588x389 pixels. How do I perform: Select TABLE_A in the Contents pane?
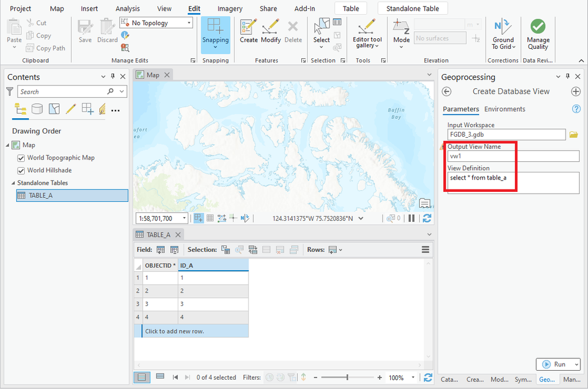pos(72,195)
